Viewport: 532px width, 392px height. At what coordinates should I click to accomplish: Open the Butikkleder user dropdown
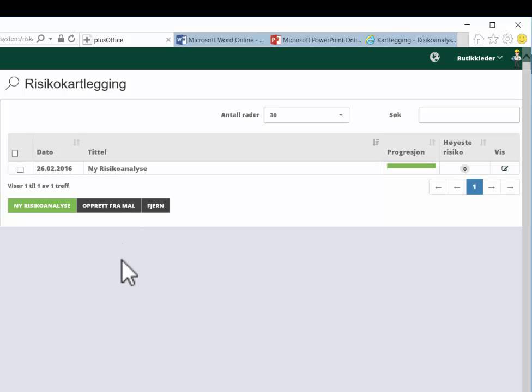(x=480, y=58)
